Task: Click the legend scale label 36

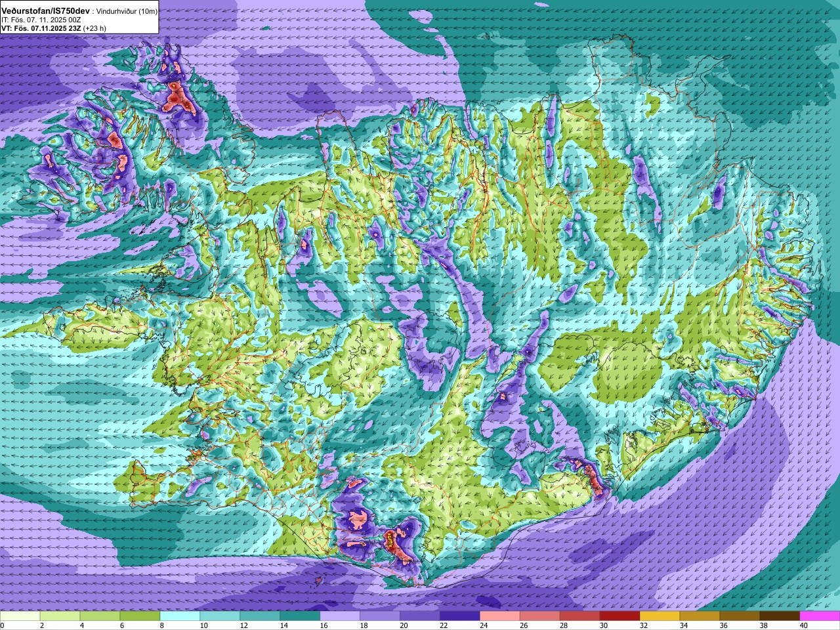Action: pos(724,626)
